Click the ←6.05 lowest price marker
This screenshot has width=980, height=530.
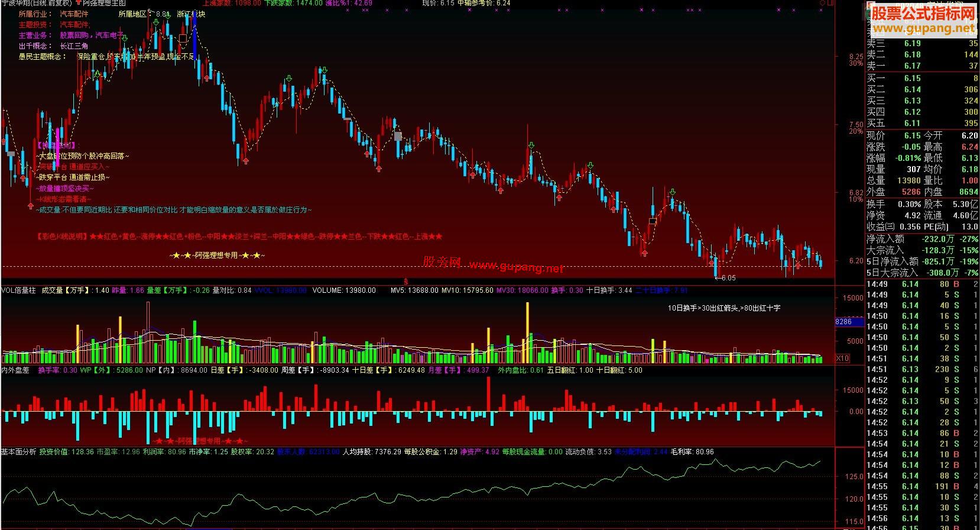tap(725, 277)
